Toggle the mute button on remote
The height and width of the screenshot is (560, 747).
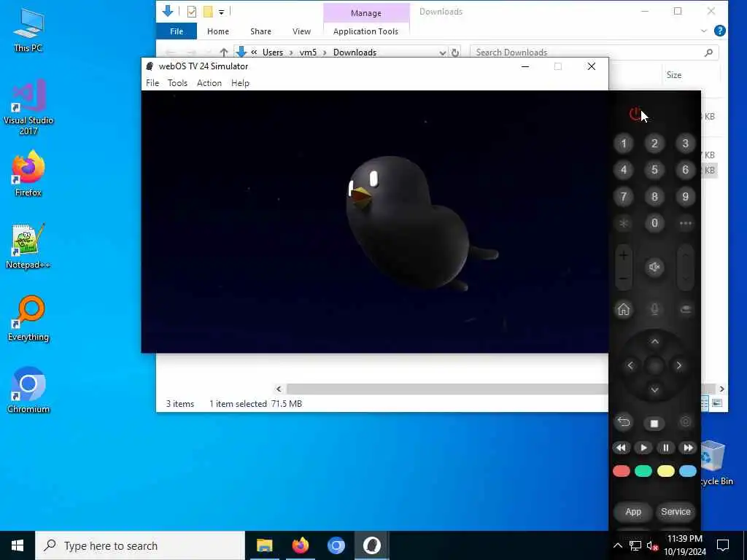point(654,267)
